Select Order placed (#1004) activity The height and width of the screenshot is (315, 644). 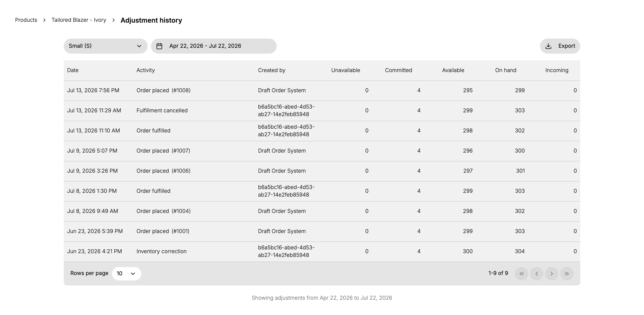[164, 211]
